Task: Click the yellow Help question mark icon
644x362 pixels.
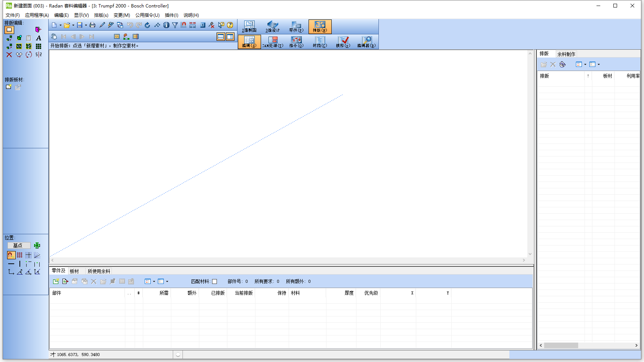Action: tap(230, 25)
